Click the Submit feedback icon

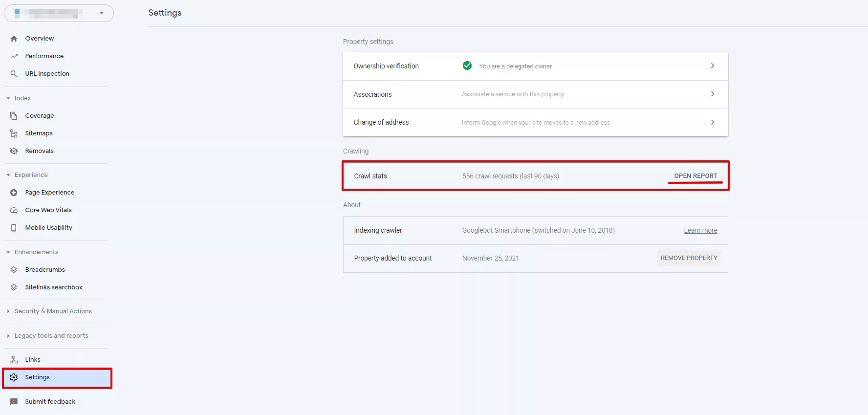pos(14,402)
